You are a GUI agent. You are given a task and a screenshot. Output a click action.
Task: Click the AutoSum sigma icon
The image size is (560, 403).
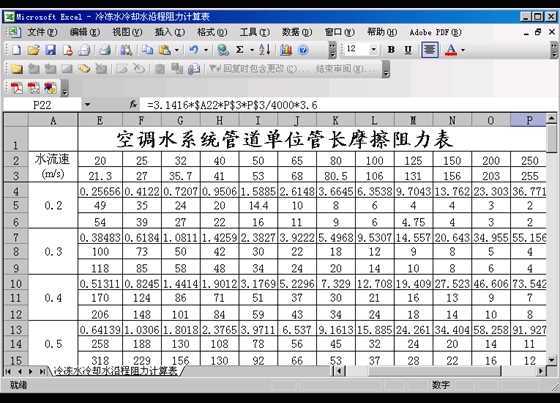[240, 50]
